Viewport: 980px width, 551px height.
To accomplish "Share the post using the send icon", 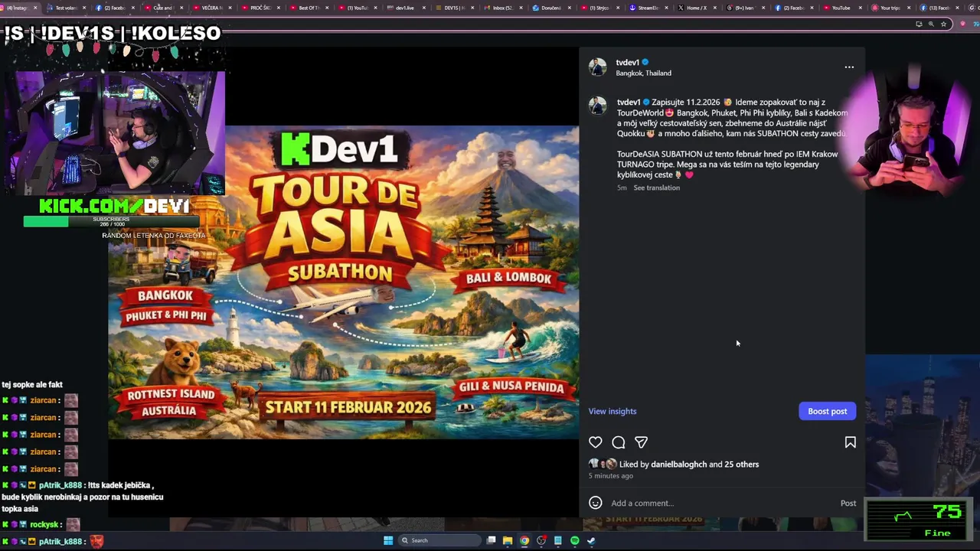I will pos(642,442).
